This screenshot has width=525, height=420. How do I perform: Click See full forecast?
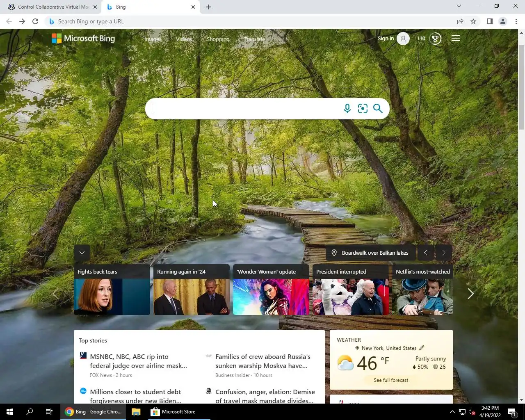pyautogui.click(x=391, y=380)
